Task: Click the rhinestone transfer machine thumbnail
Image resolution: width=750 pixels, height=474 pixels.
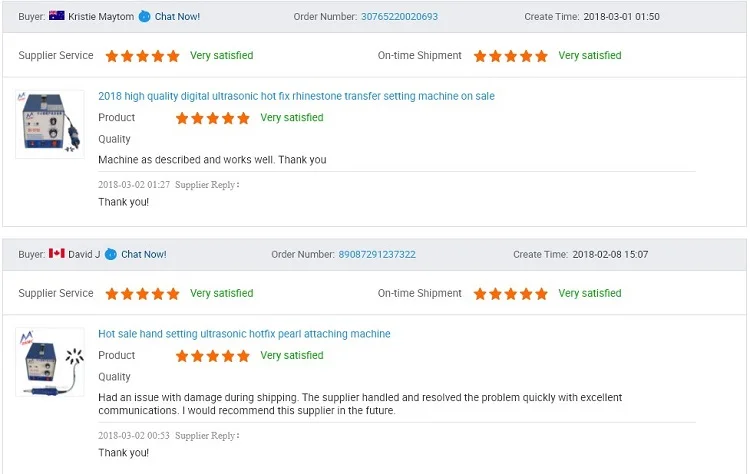Action: click(50, 124)
